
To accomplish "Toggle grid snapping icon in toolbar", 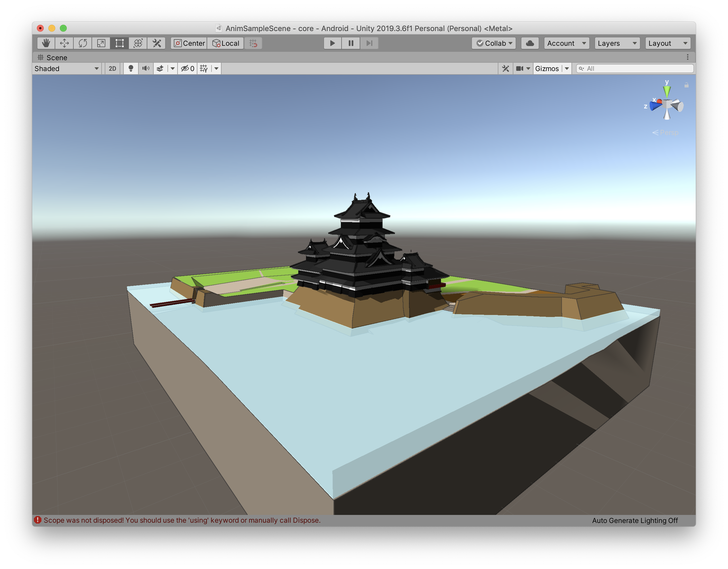I will coord(253,43).
